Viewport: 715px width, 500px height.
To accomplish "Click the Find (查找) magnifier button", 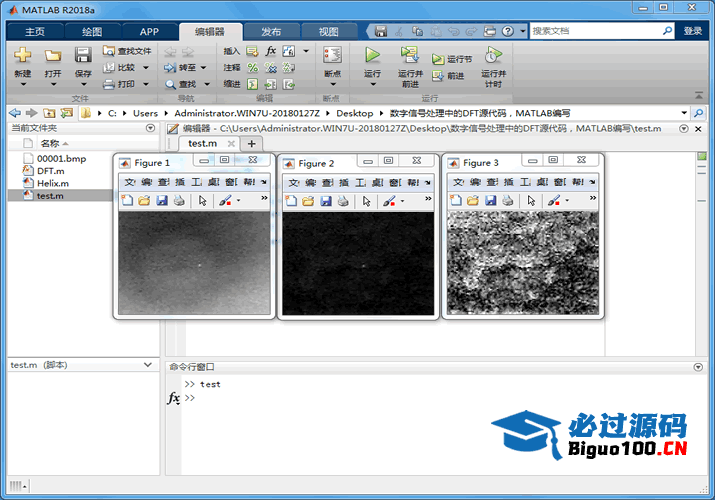I will 181,84.
